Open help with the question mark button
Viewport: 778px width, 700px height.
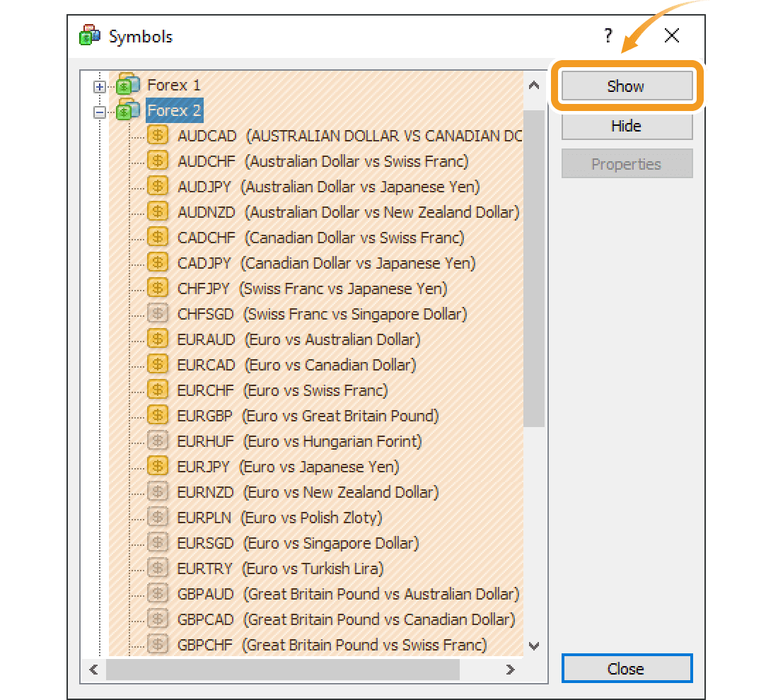click(608, 35)
